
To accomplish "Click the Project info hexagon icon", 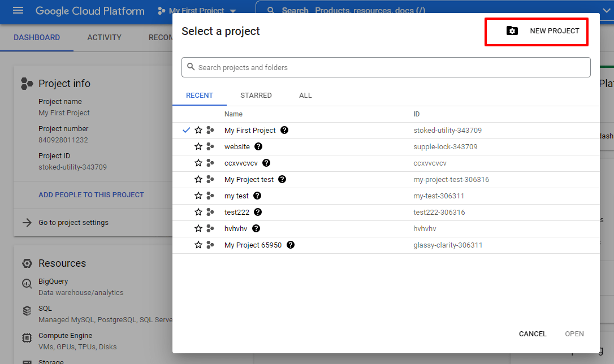I will (27, 84).
